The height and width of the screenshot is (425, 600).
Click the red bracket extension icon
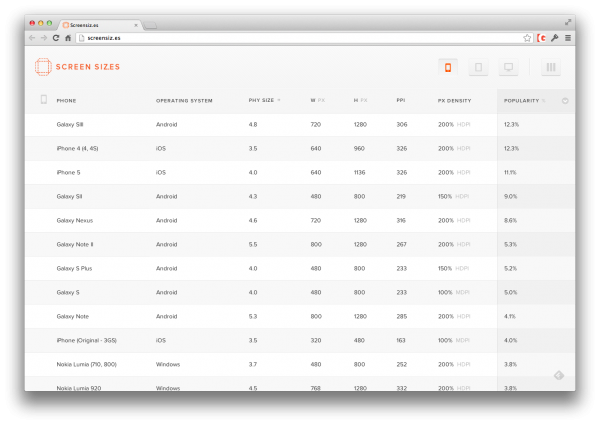click(541, 38)
